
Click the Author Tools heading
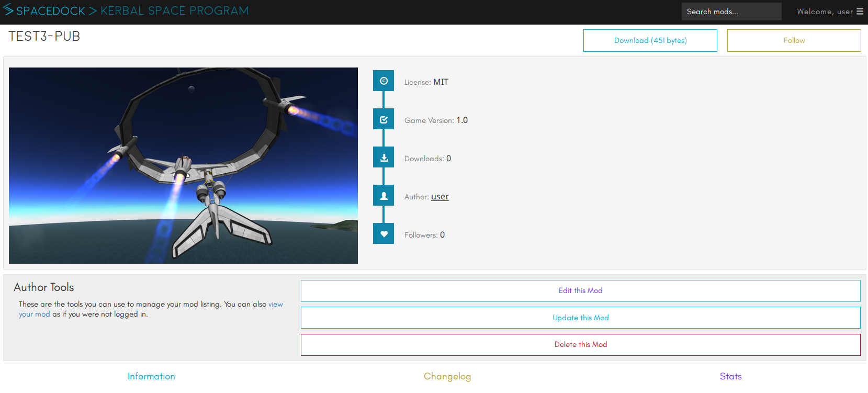(x=44, y=287)
